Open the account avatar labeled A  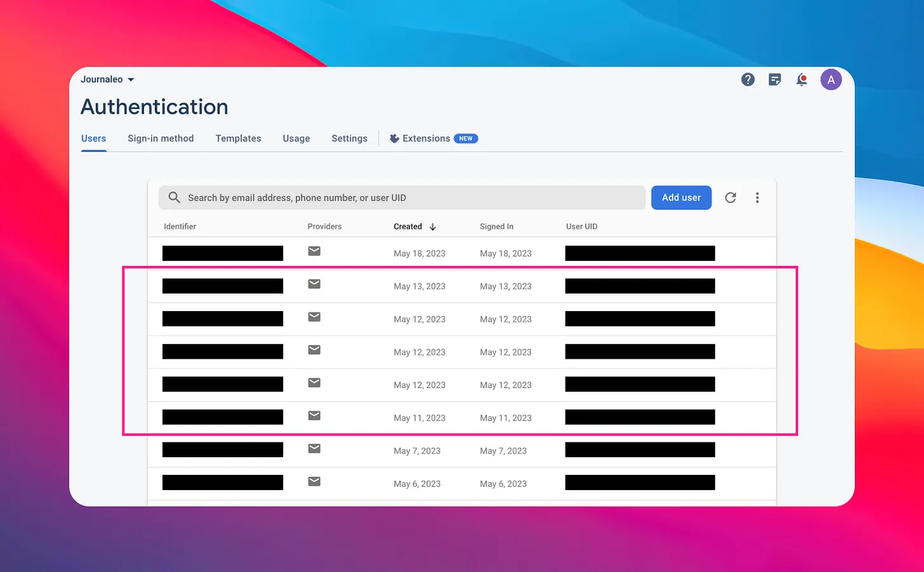831,79
